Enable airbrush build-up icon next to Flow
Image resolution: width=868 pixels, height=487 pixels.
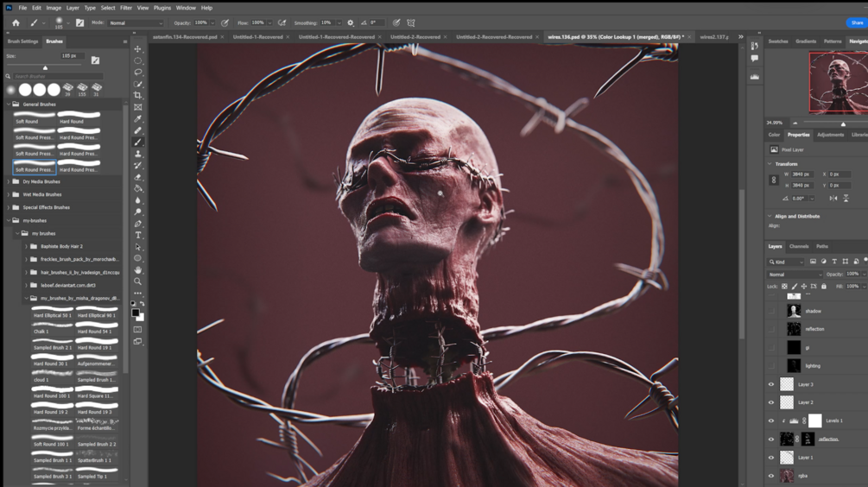[x=282, y=22]
